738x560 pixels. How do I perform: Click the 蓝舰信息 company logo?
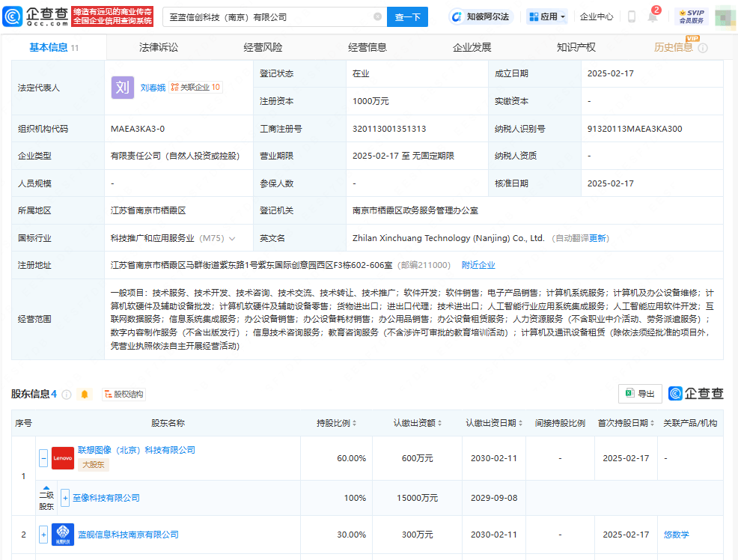pos(62,535)
